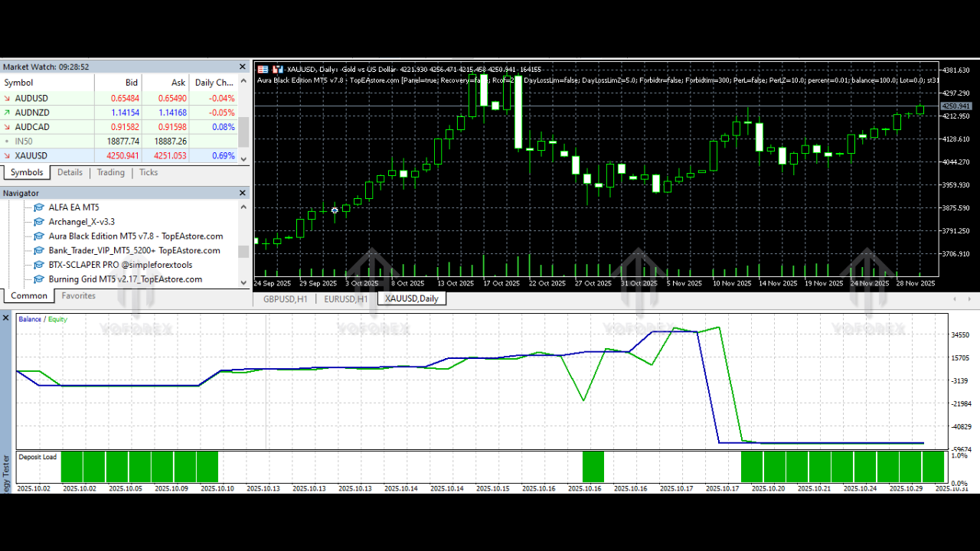
Task: Click the Bank_Trader_VIP_MT5_5200+ EA icon
Action: tap(38, 250)
